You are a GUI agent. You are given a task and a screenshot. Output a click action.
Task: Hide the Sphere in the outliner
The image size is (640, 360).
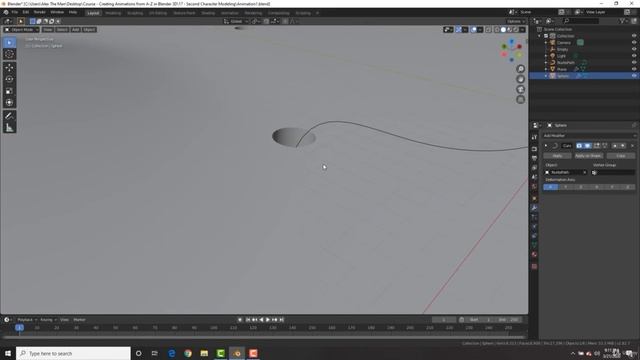(634, 76)
